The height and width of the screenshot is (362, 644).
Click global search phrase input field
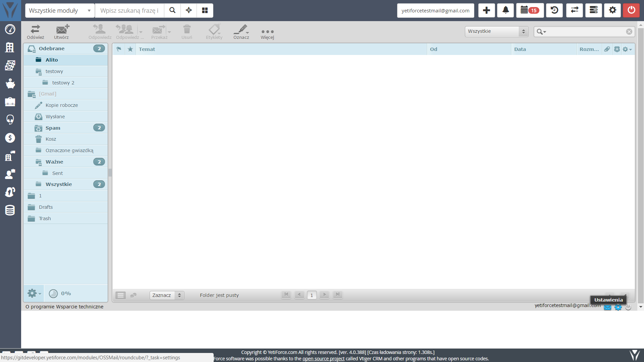coord(129,10)
